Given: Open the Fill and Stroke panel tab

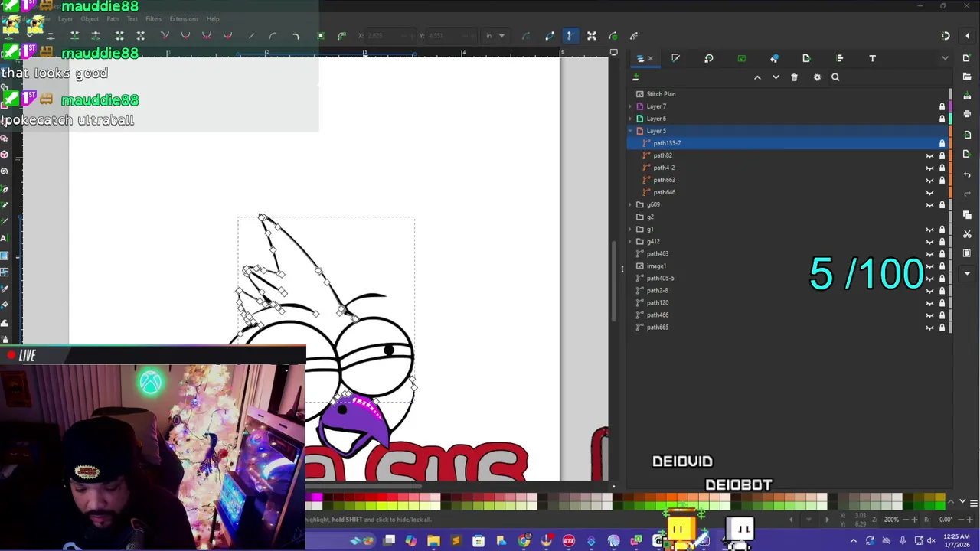Looking at the screenshot, I should pos(675,58).
